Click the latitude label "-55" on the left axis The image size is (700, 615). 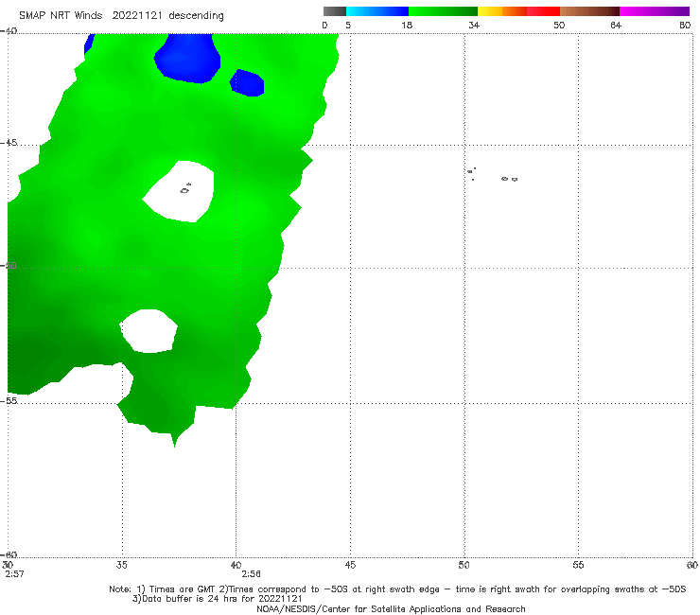pyautogui.click(x=9, y=400)
